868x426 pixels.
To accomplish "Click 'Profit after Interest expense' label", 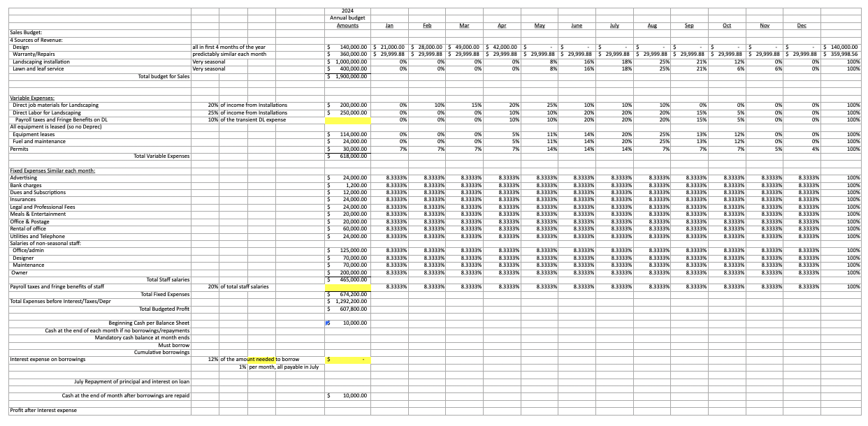I will click(43, 410).
